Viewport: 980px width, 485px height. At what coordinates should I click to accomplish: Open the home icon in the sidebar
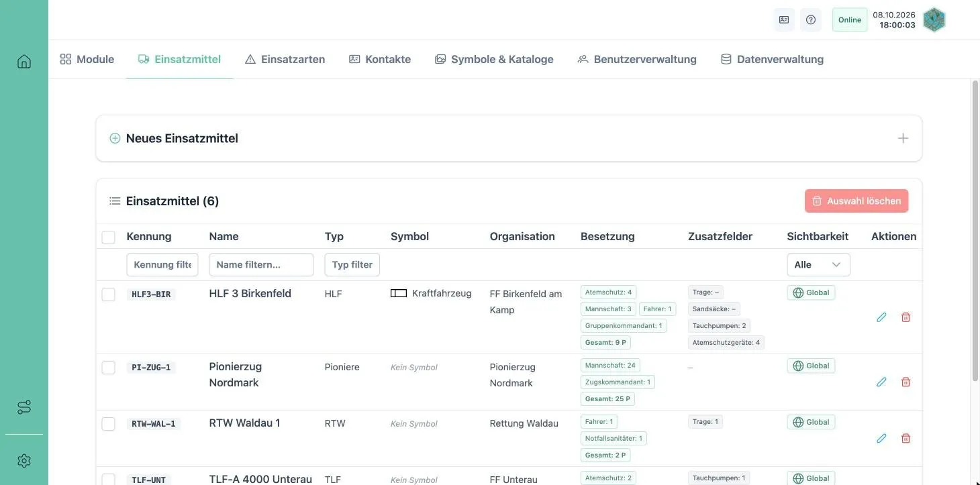24,62
